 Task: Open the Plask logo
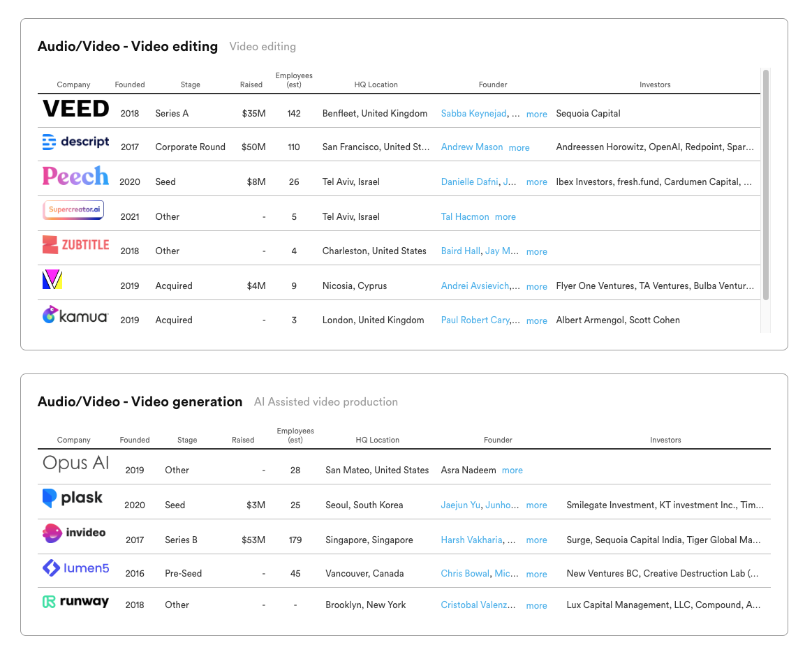coord(73,498)
